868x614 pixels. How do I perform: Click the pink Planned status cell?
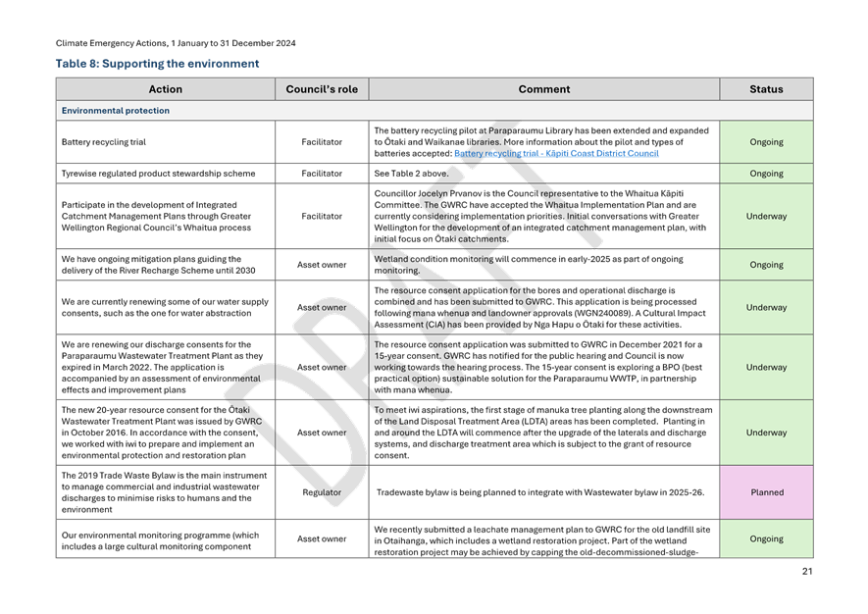(x=767, y=491)
